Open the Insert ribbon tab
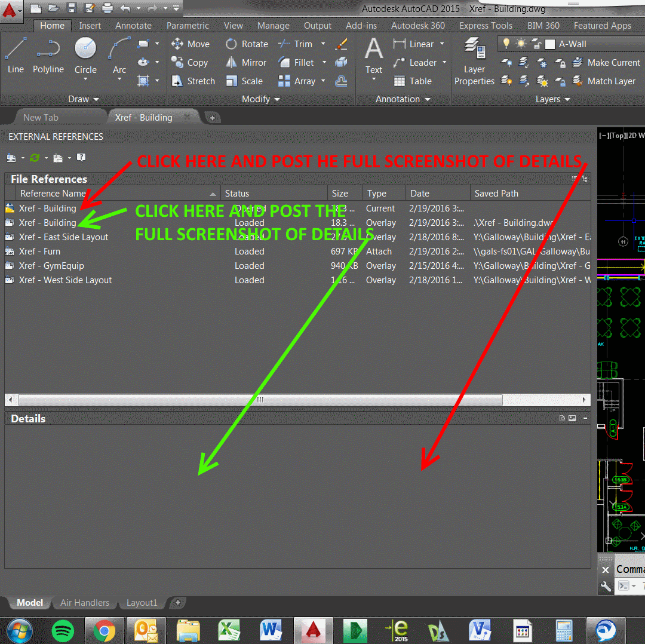The image size is (645, 644). click(x=90, y=26)
